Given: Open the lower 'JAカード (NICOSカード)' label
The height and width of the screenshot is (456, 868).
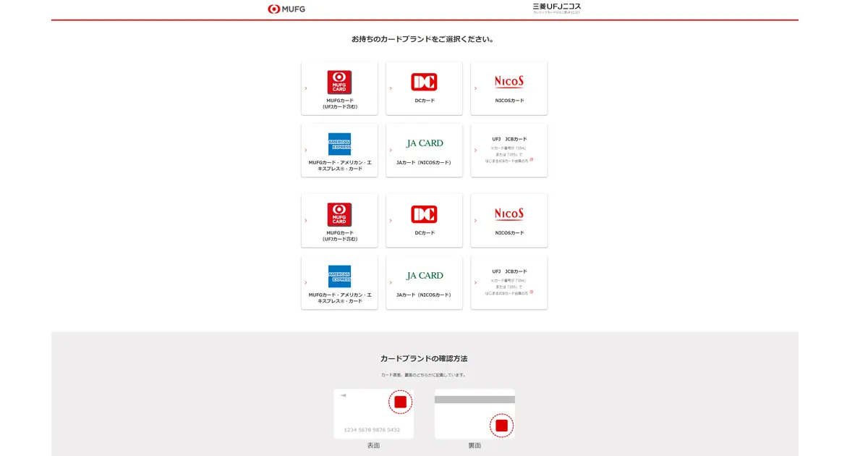Looking at the screenshot, I should (424, 295).
